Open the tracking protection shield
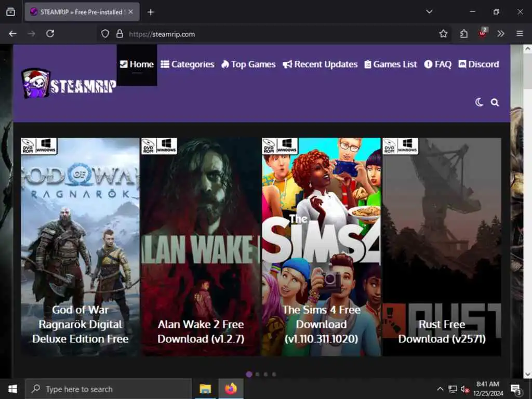The image size is (532, 399). pyautogui.click(x=105, y=34)
